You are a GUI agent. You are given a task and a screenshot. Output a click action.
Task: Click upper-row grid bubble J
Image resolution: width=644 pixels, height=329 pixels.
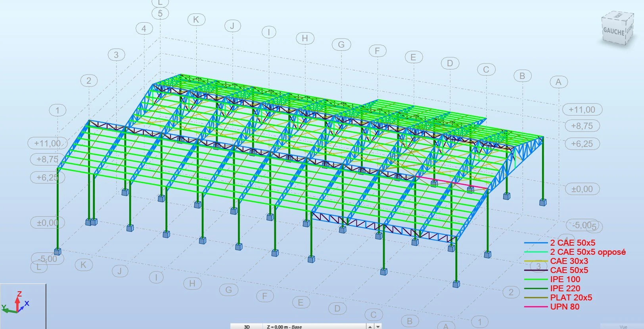pyautogui.click(x=232, y=26)
